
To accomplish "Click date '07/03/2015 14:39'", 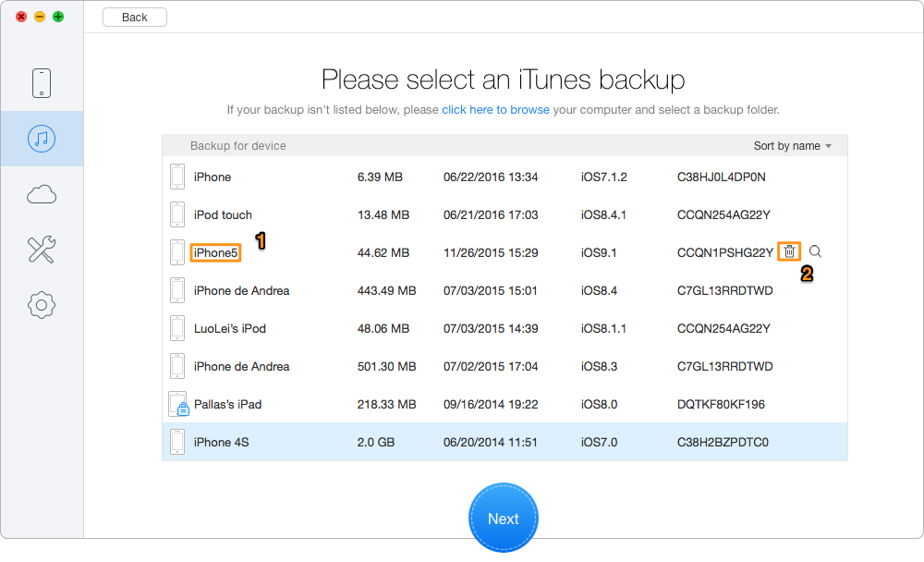I will (x=491, y=328).
